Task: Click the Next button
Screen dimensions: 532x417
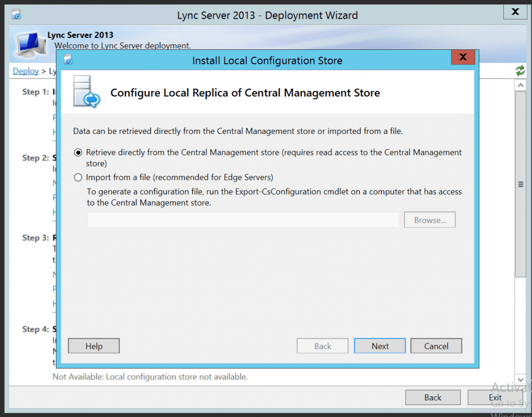Action: (379, 346)
